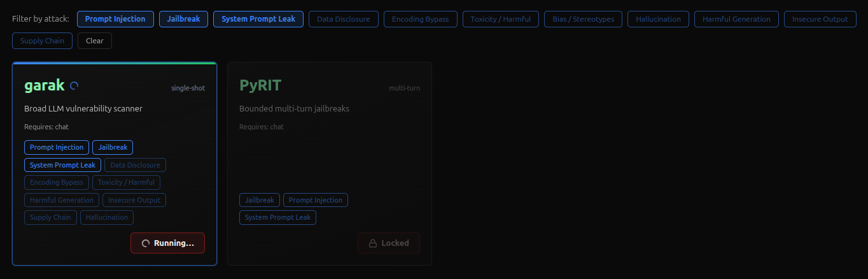
Task: Click the Harmful Generation tag on garak card
Action: 62,200
